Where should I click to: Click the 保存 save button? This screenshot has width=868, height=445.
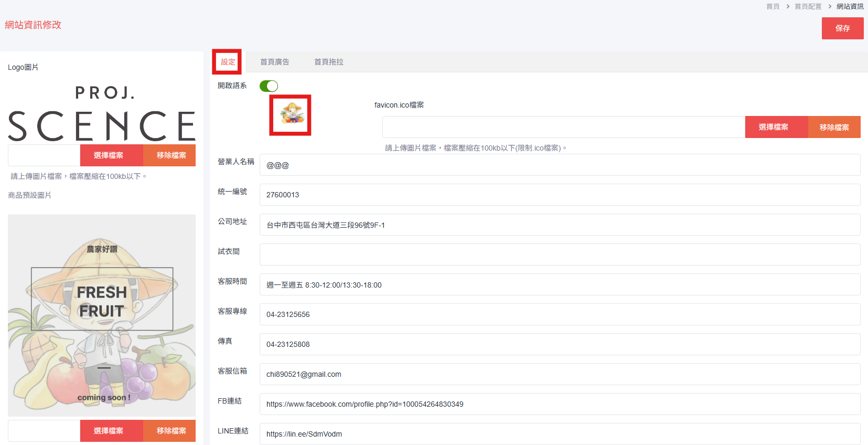[x=842, y=28]
